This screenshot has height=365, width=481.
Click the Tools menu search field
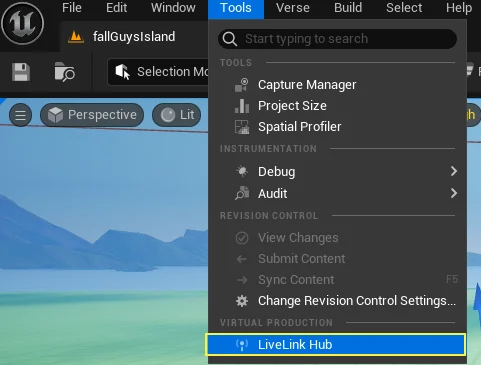pos(337,39)
